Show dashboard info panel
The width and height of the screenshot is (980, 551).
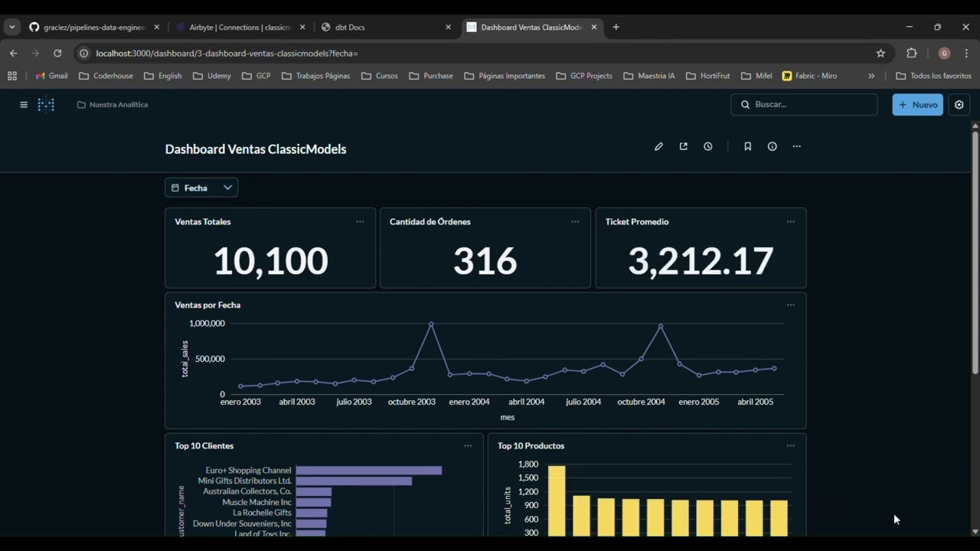click(x=772, y=146)
